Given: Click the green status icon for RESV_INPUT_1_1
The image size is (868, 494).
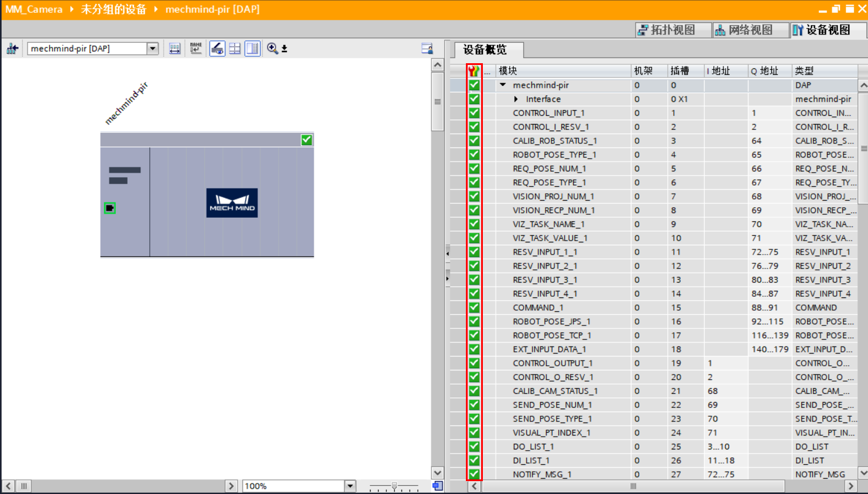Looking at the screenshot, I should pos(474,252).
